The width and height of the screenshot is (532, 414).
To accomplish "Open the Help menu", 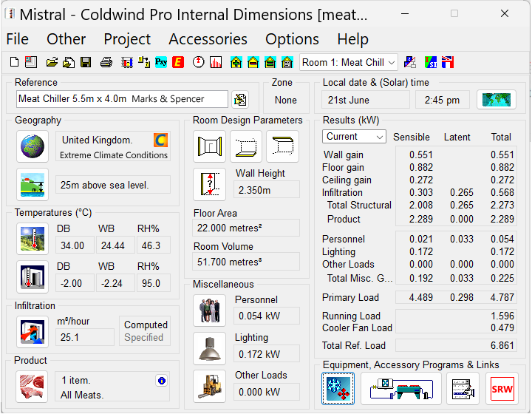I will pyautogui.click(x=353, y=39).
